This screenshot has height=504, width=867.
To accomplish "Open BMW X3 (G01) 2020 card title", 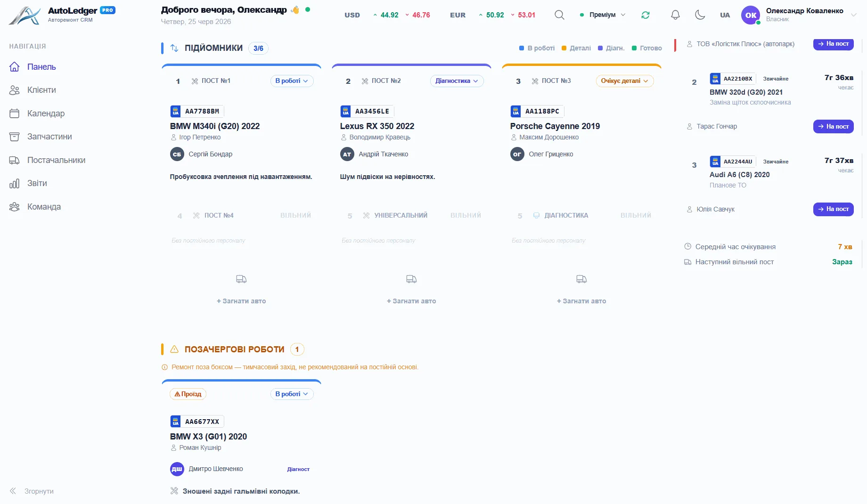I will pos(208,437).
